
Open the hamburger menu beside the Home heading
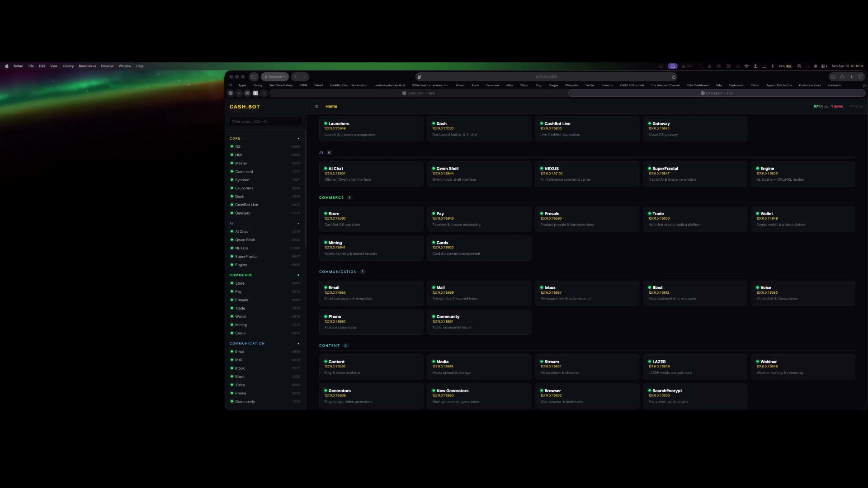(316, 106)
